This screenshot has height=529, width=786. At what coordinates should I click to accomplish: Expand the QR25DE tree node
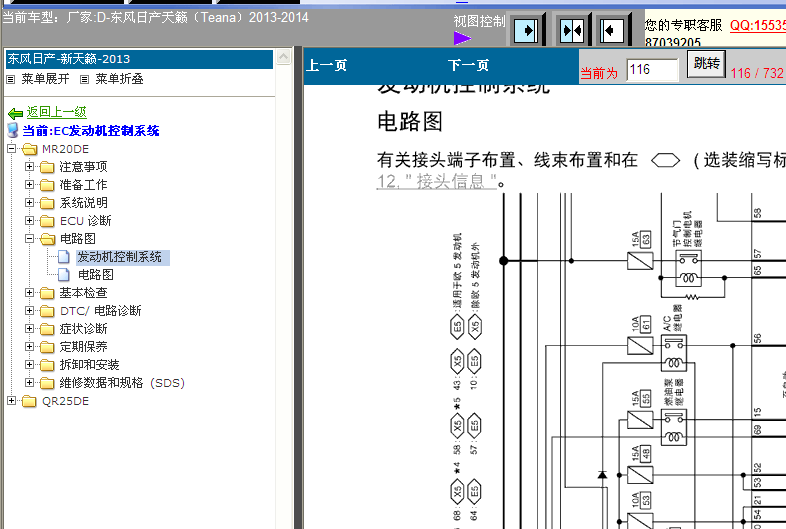click(x=12, y=401)
